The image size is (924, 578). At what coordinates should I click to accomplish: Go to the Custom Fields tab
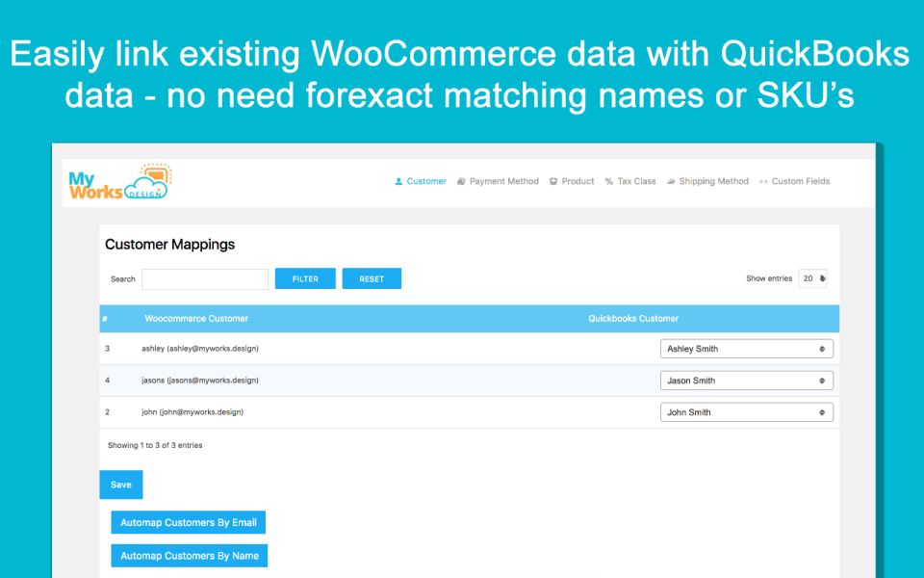[x=800, y=181]
